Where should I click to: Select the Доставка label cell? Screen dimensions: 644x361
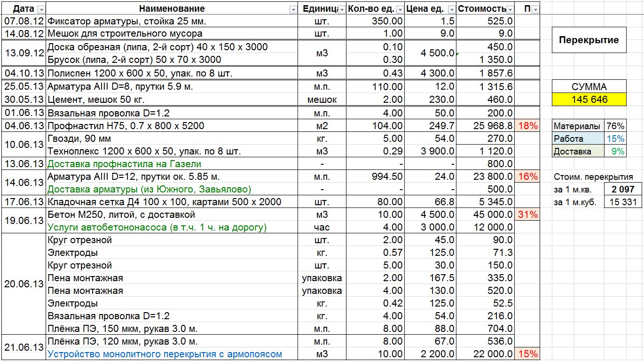coord(578,151)
